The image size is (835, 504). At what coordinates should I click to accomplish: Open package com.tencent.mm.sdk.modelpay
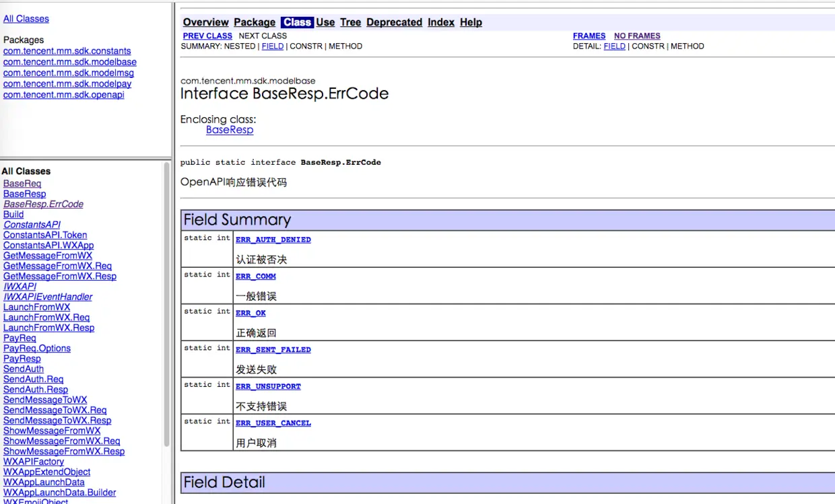[67, 84]
